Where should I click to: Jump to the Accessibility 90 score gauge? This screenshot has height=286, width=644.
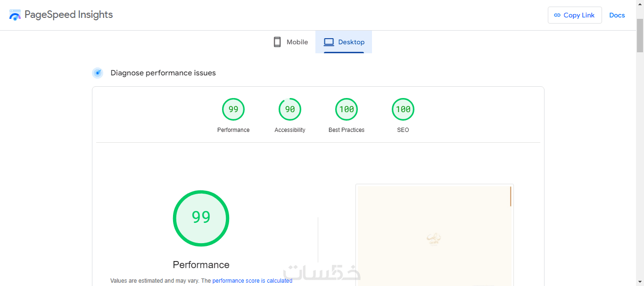tap(290, 109)
